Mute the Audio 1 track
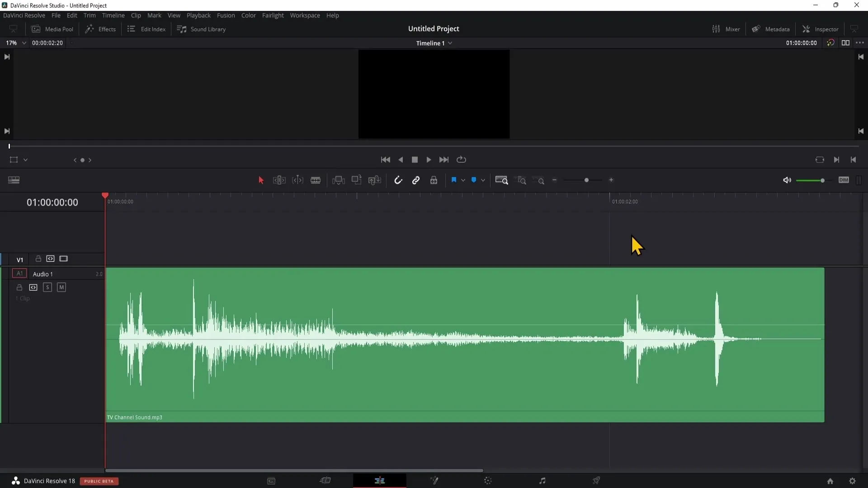Image resolution: width=868 pixels, height=488 pixels. (61, 287)
